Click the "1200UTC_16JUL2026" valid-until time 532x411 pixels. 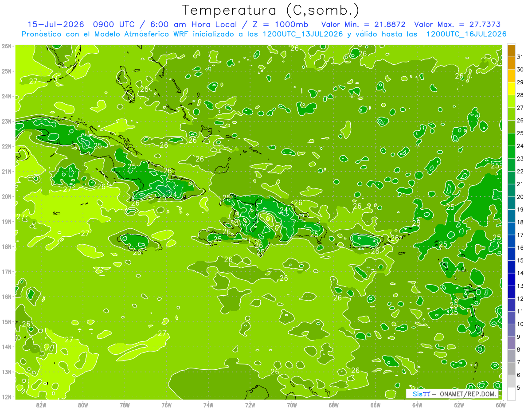coord(466,34)
